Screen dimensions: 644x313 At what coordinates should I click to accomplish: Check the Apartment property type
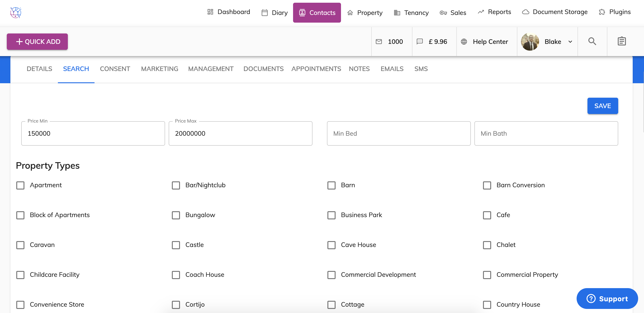(21, 185)
